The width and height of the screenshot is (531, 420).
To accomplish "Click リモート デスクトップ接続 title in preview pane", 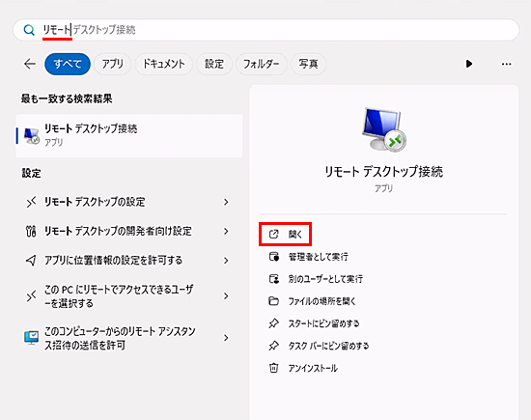I will click(x=384, y=172).
